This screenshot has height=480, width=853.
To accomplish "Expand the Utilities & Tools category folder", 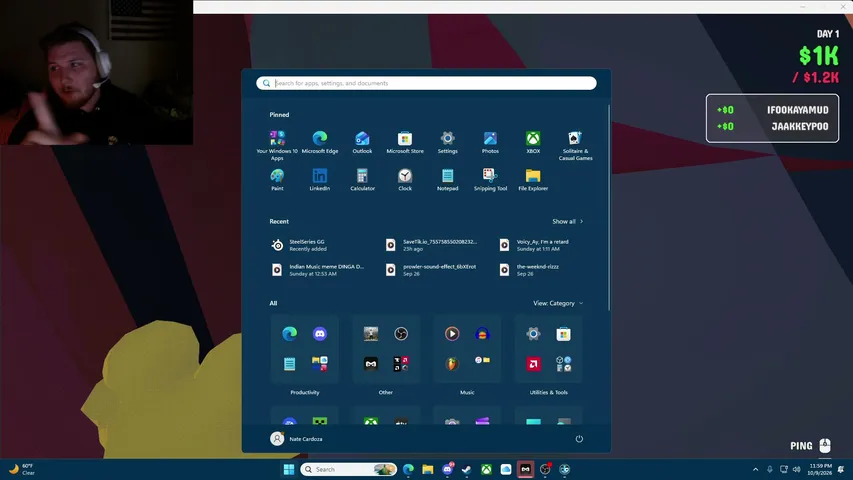I will (x=548, y=392).
